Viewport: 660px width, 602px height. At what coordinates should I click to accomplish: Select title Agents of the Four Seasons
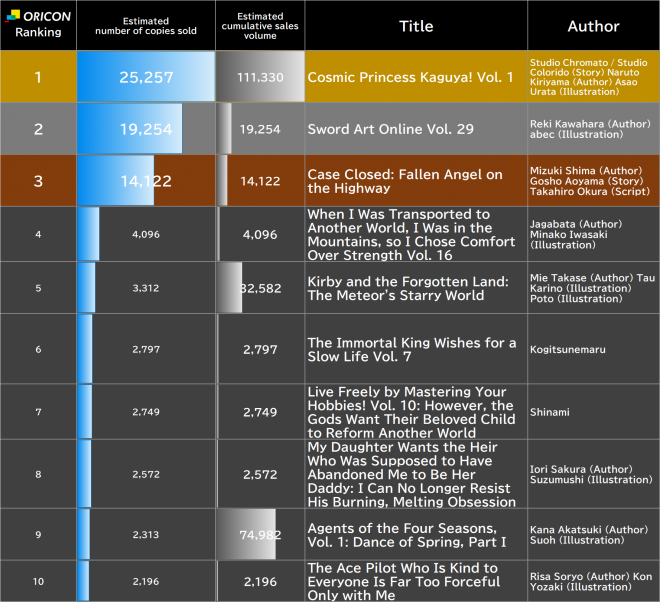407,535
